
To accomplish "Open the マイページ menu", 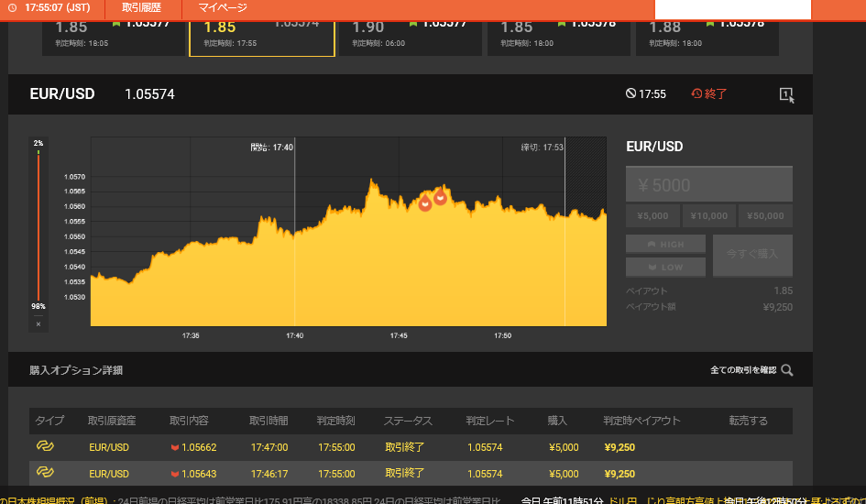I will 223,8.
